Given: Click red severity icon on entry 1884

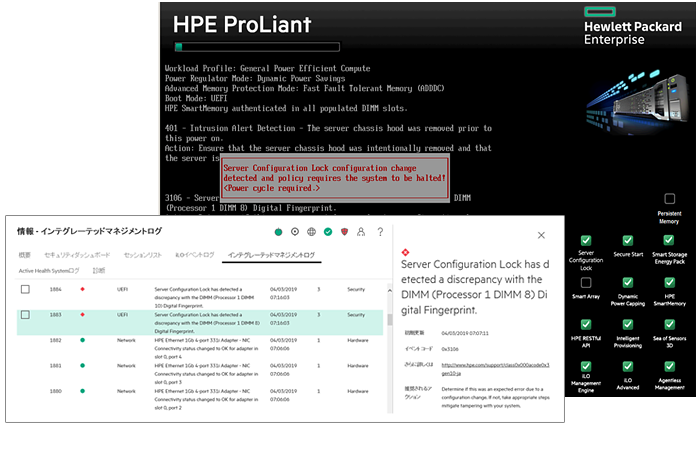Looking at the screenshot, I should 83,289.
